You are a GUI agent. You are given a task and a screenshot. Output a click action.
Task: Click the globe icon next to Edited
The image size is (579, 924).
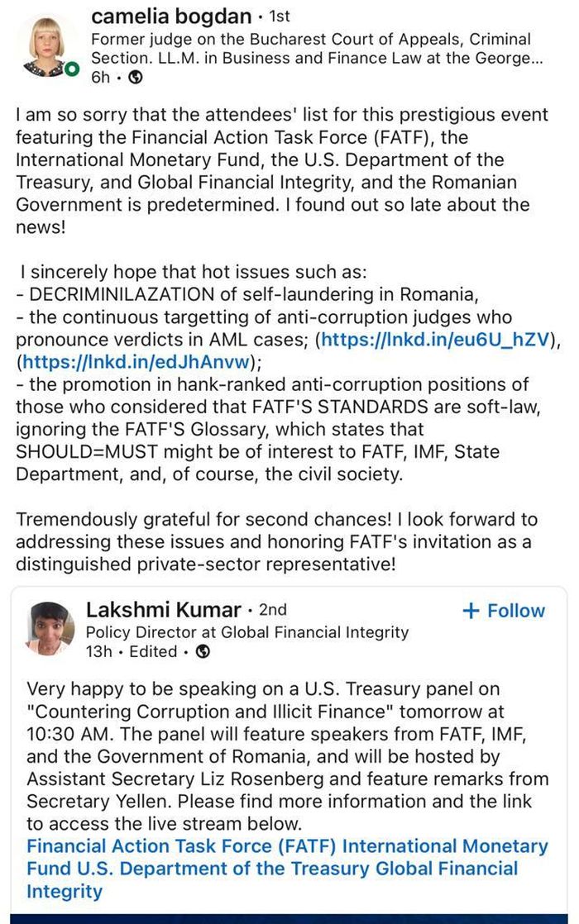203,651
